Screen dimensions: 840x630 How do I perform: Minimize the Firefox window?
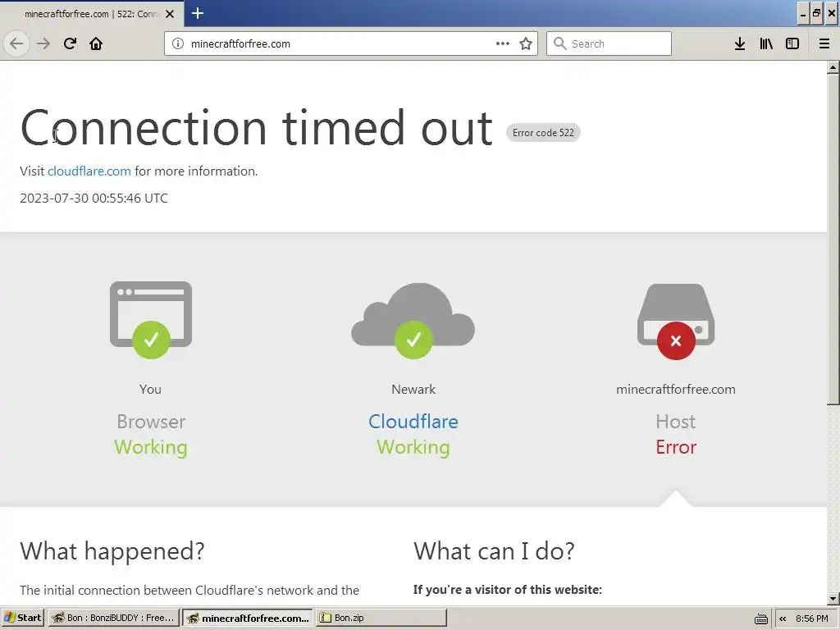point(802,14)
